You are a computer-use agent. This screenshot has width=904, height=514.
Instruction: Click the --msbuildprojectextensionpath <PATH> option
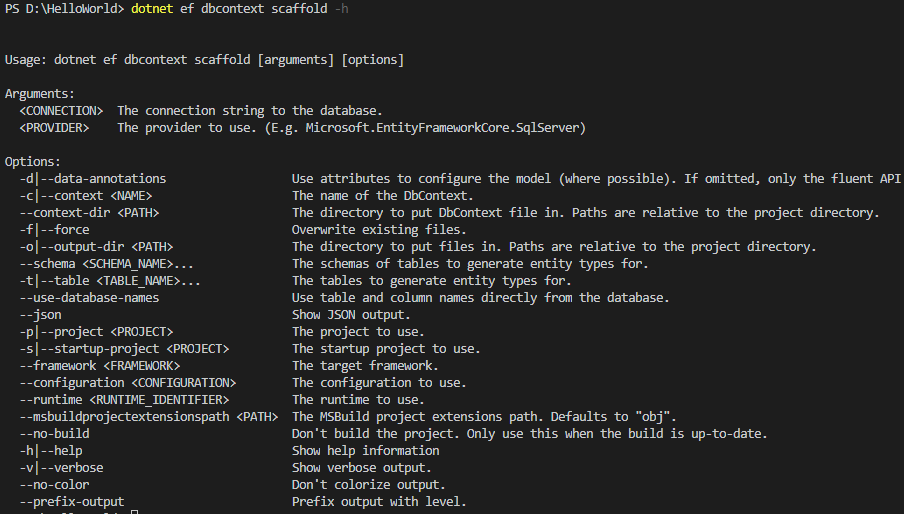(x=148, y=416)
